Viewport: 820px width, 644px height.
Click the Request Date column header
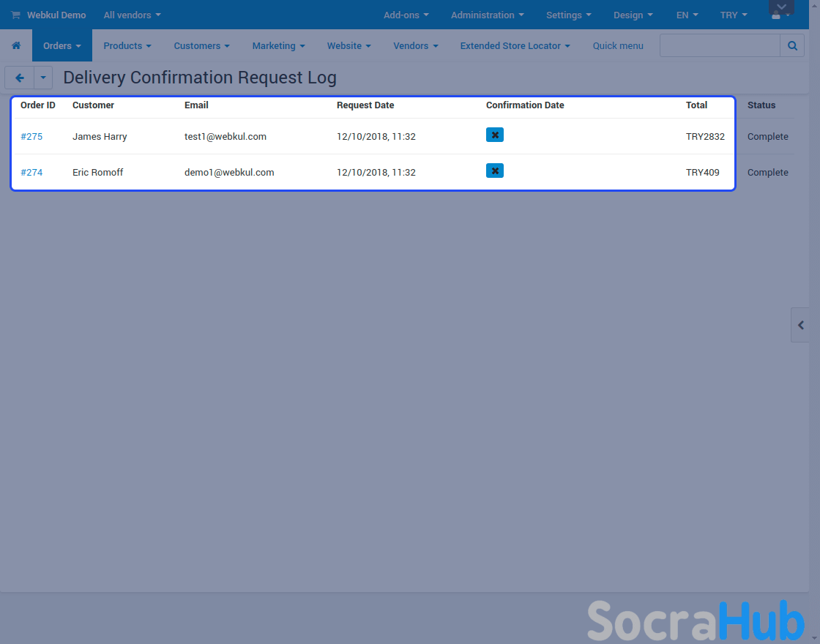point(365,105)
